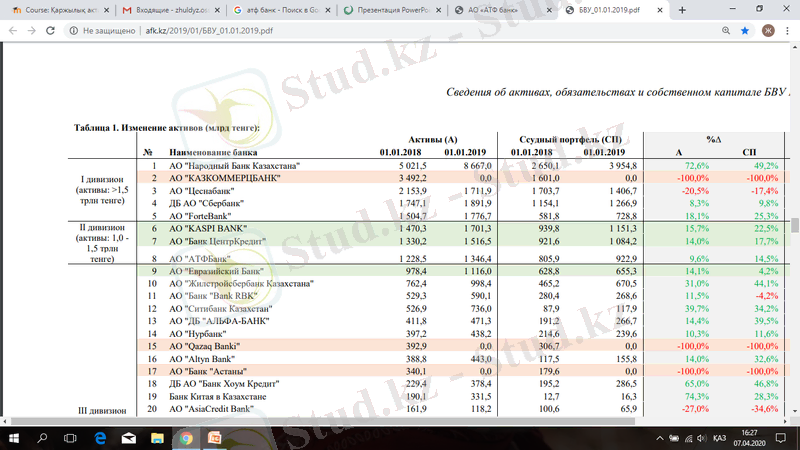Screen dimensions: 800x450
Task: Open the Chrome profile avatar
Action: click(767, 31)
